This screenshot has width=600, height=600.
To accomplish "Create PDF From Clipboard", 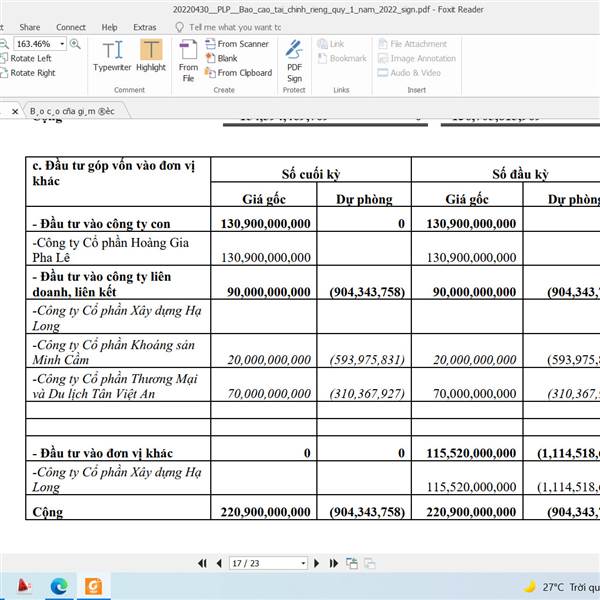I will [238, 73].
